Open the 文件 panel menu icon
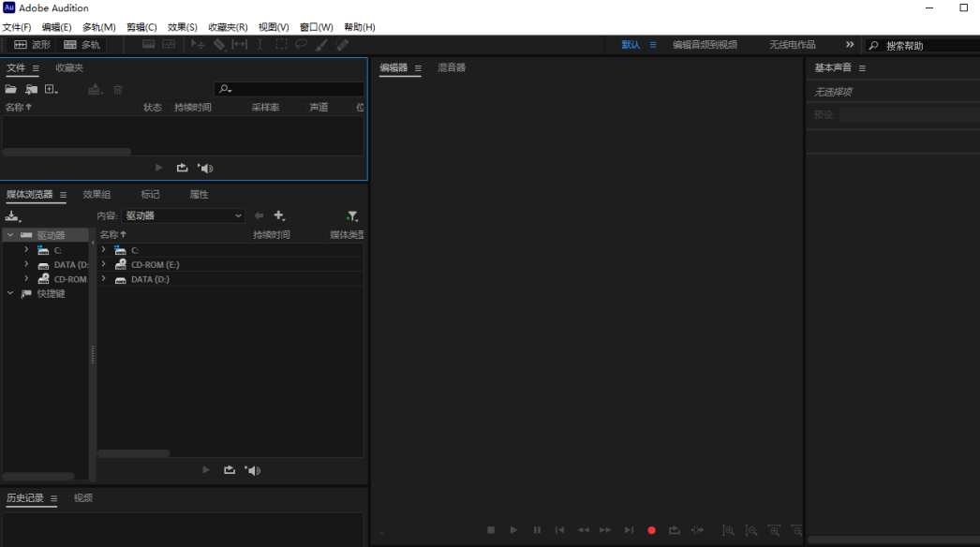 (x=36, y=68)
